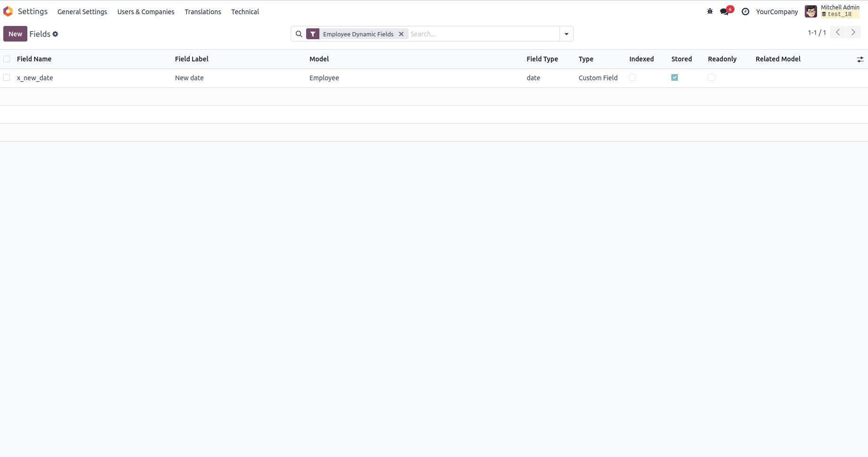
Task: Open the Fields gear actions menu
Action: point(55,34)
